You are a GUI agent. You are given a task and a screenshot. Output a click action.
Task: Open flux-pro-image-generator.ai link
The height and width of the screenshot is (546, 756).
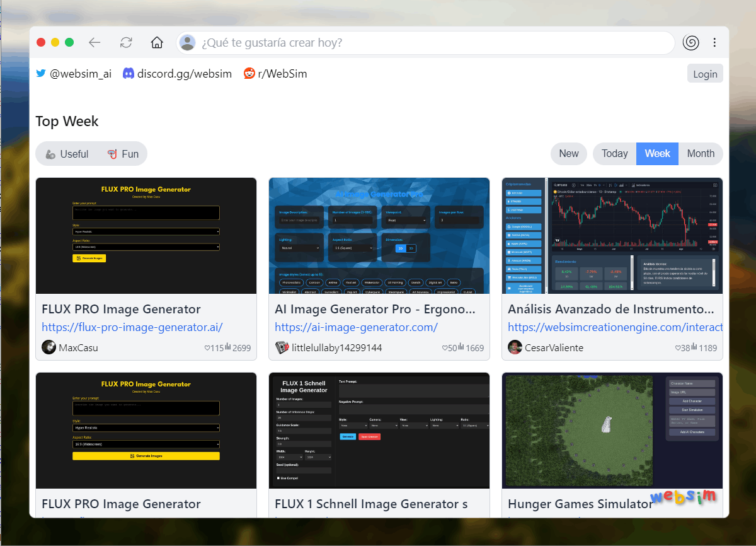pos(132,327)
